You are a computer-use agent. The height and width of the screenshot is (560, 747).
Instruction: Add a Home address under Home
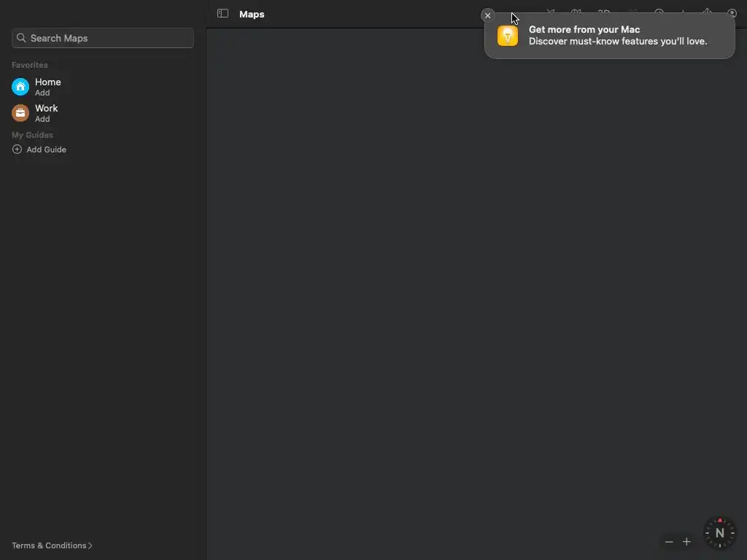tap(42, 93)
